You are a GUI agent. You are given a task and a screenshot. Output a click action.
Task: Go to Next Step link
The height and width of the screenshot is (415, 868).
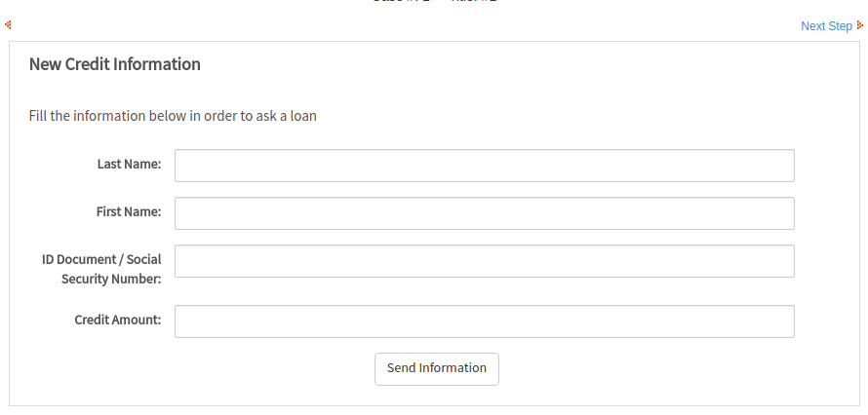tap(826, 26)
